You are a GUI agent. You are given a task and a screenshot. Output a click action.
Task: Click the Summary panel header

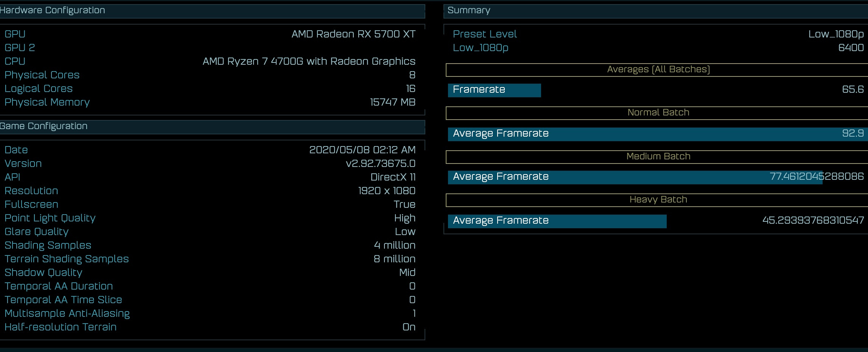point(656,11)
